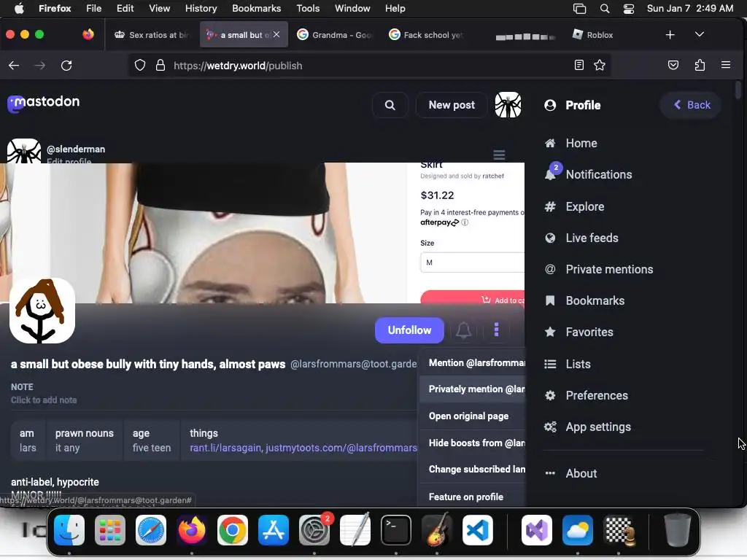Open the three-dot account options menu

[x=496, y=330]
